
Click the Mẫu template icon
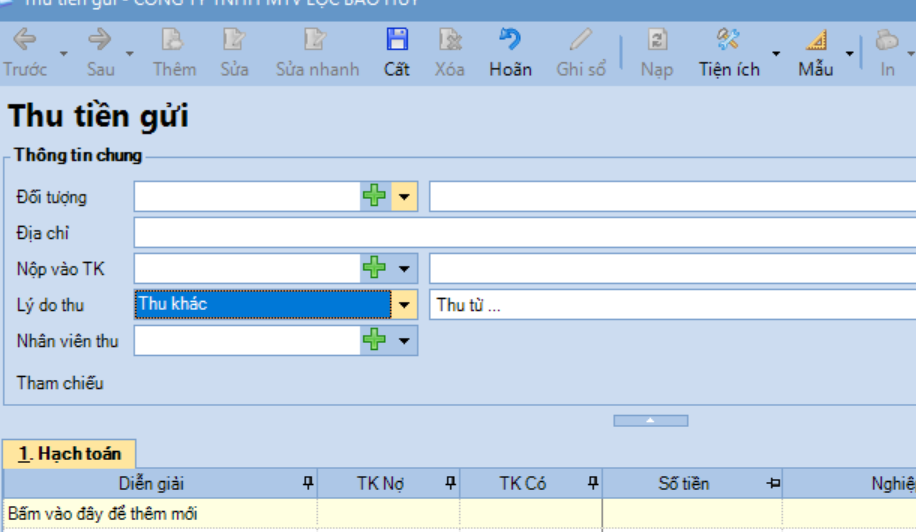[x=816, y=41]
